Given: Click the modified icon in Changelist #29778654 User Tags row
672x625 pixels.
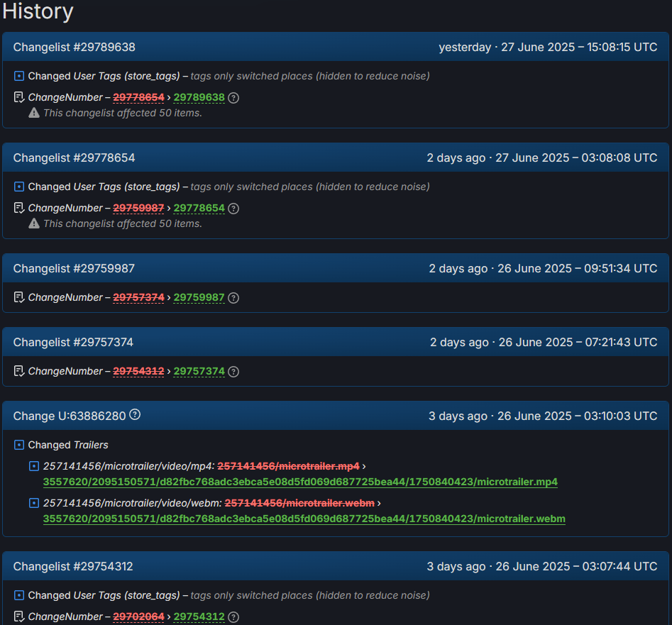Looking at the screenshot, I should pyautogui.click(x=19, y=187).
